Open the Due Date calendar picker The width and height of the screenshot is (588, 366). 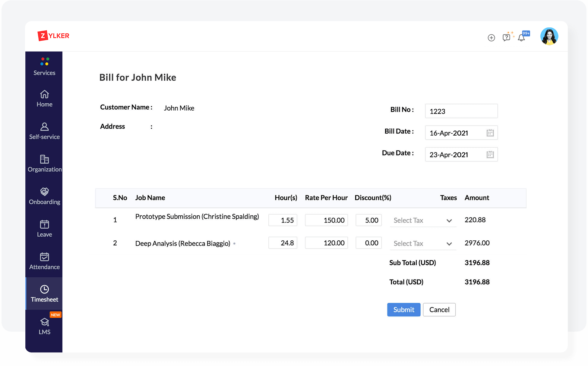pyautogui.click(x=490, y=155)
